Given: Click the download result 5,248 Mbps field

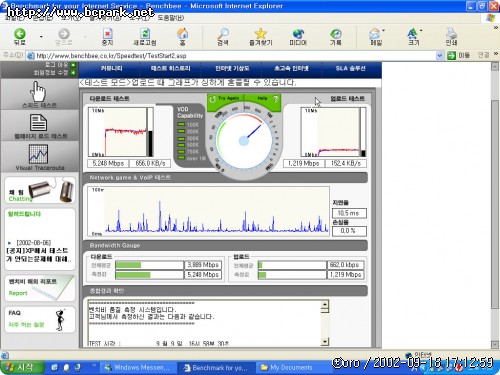Looking at the screenshot, I should click(108, 163).
